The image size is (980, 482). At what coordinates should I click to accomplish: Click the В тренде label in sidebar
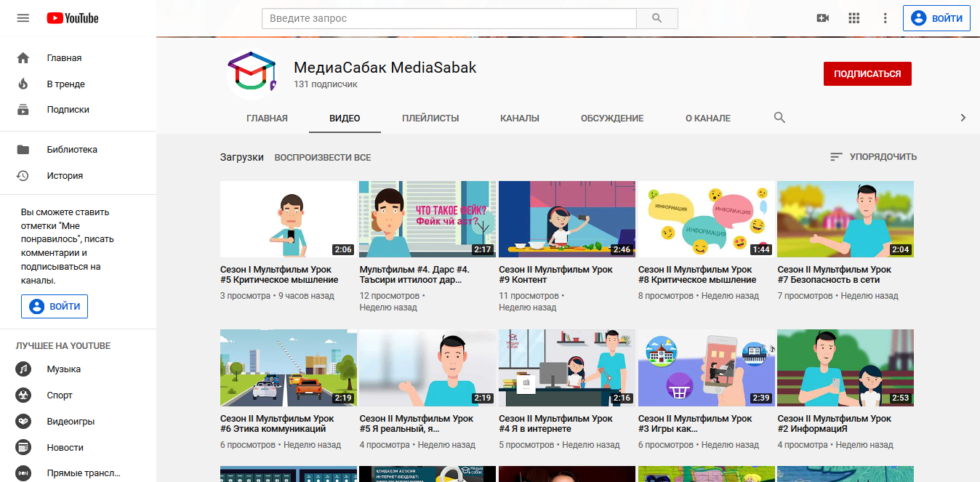pyautogui.click(x=66, y=84)
